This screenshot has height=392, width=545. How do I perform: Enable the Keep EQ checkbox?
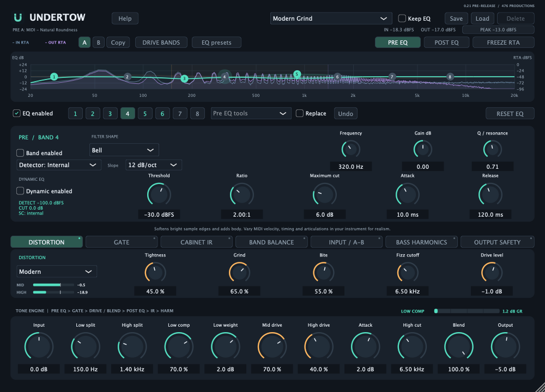(402, 19)
